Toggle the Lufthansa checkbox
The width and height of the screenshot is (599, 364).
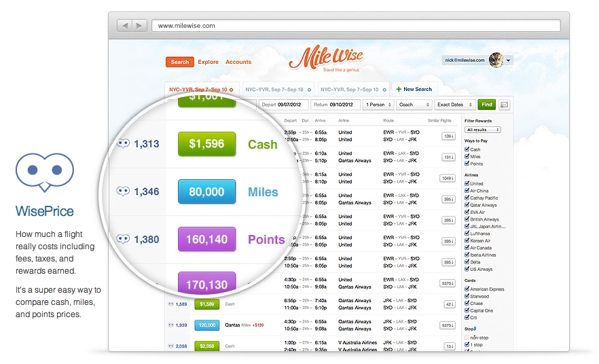point(467,234)
